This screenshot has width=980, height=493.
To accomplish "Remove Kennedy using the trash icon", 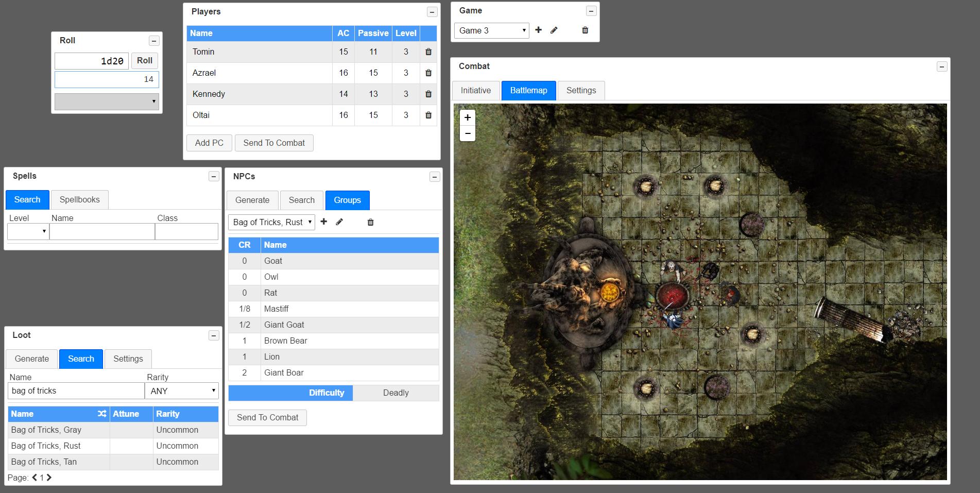I will click(428, 94).
